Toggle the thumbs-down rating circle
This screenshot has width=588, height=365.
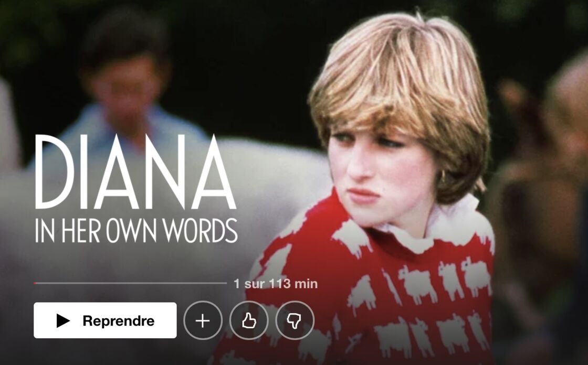click(295, 320)
